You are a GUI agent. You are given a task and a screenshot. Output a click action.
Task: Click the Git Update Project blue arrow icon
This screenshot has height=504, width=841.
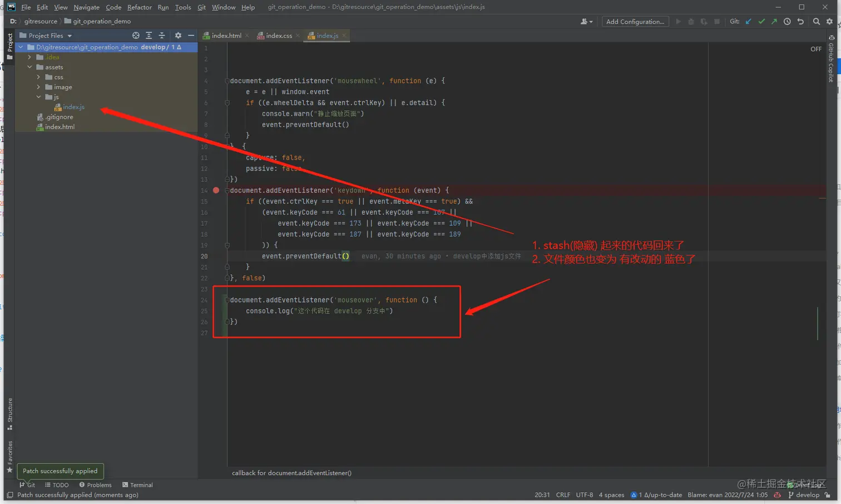point(749,22)
